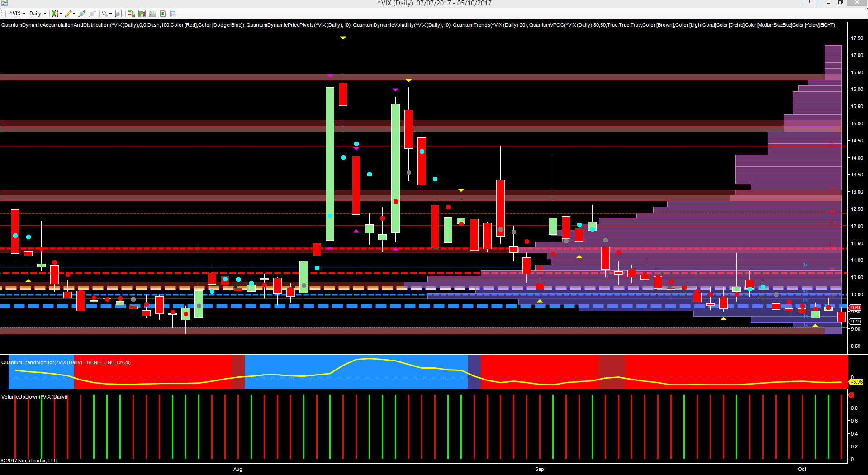Select the zoom frame tool icon
This screenshot has width=868, height=475.
tap(118, 14)
